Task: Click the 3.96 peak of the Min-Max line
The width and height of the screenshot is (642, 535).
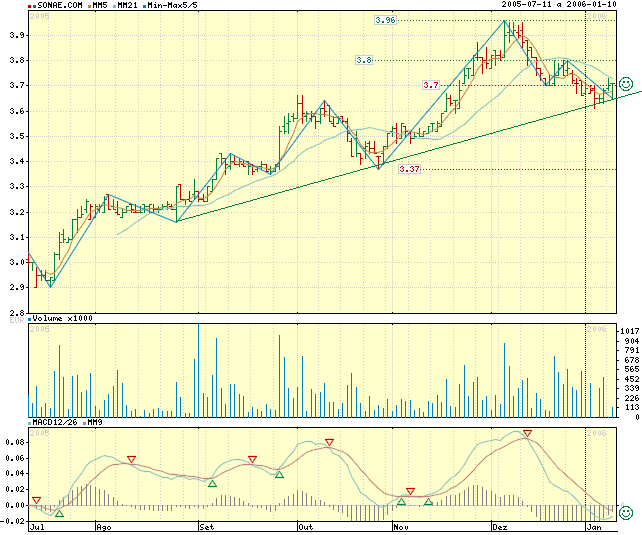Action: click(x=504, y=20)
